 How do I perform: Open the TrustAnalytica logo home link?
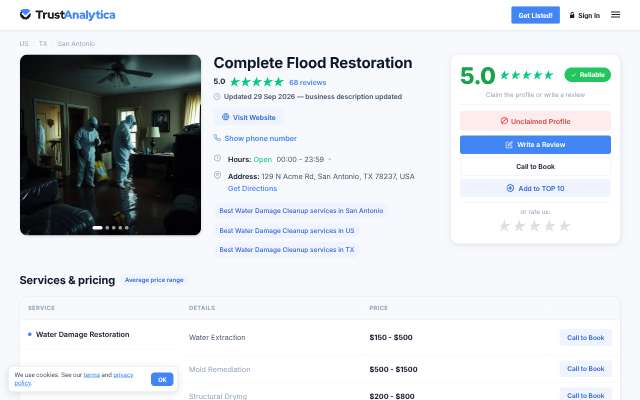tap(67, 15)
